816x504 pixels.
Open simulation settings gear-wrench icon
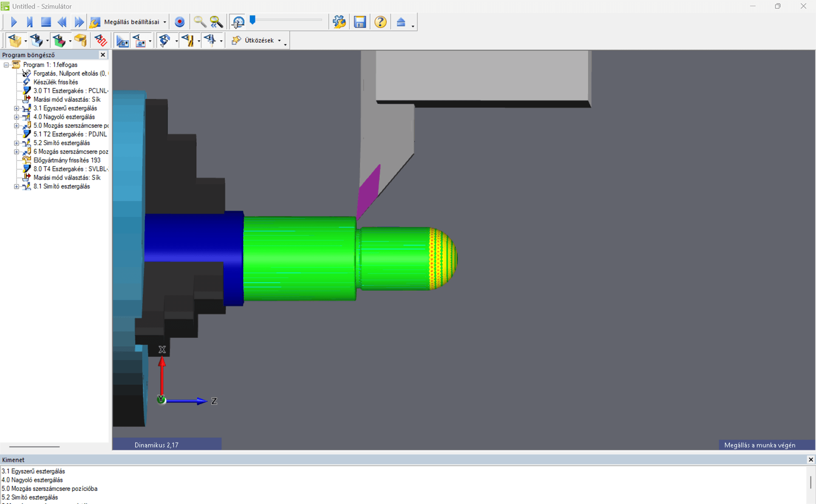pos(339,22)
